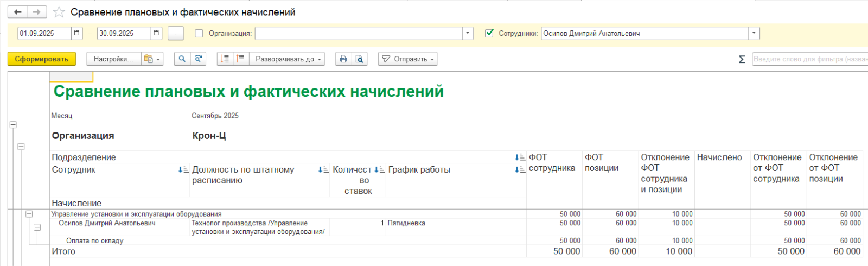Collapse the Осипов Дмитрий Анатольевич group
The width and height of the screenshot is (868, 266).
[37, 227]
